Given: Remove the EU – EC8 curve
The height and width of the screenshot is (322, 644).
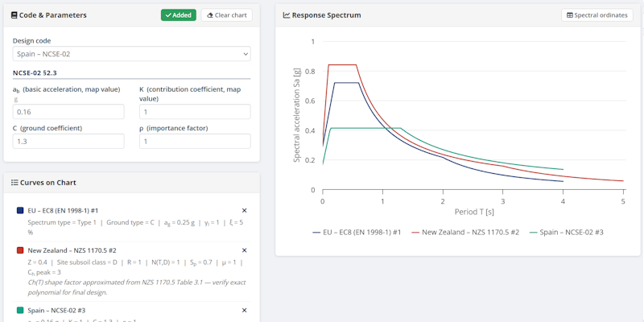Looking at the screenshot, I should click(245, 210).
